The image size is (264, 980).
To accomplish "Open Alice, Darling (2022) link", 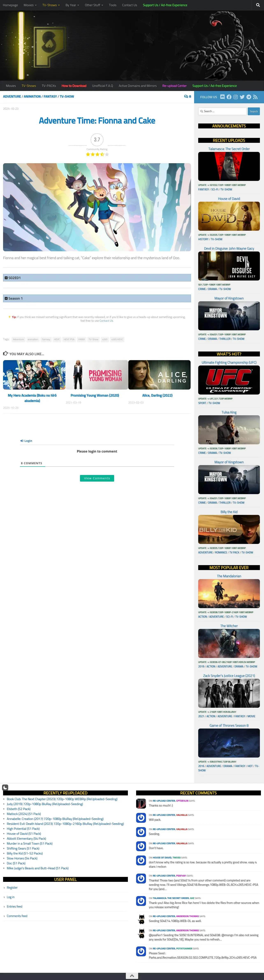I will pos(157,395).
